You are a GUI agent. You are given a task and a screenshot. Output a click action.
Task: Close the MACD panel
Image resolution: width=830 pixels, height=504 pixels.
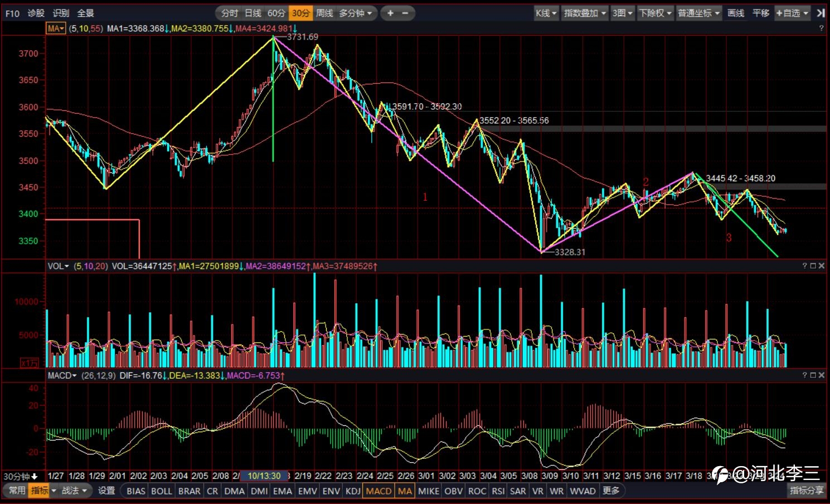pos(821,375)
